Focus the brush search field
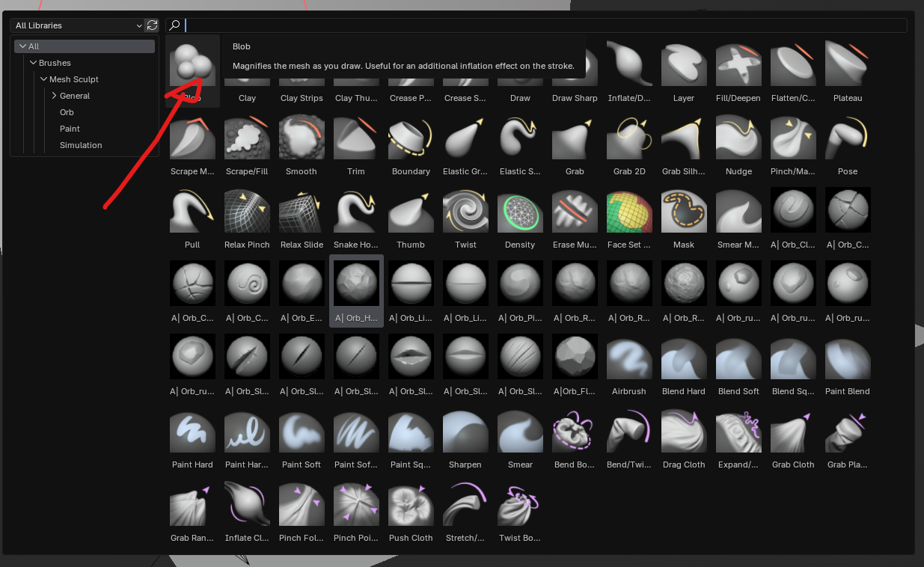Image resolution: width=924 pixels, height=567 pixels. (x=536, y=25)
